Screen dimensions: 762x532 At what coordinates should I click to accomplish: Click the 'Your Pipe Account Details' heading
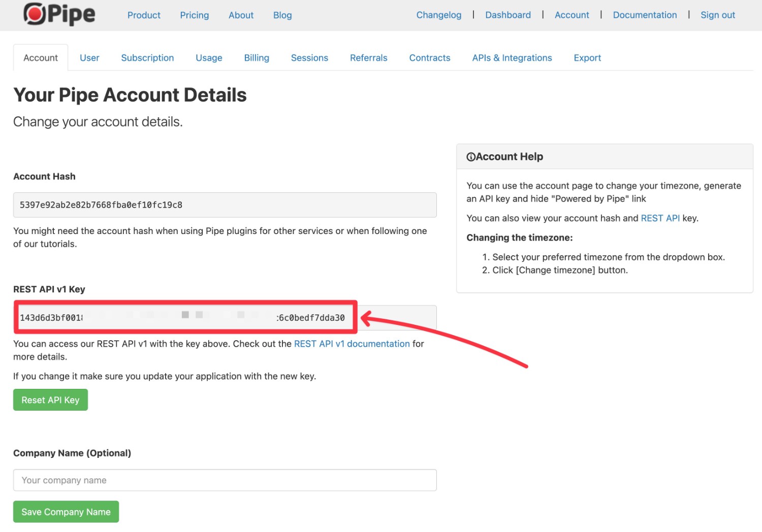[130, 95]
